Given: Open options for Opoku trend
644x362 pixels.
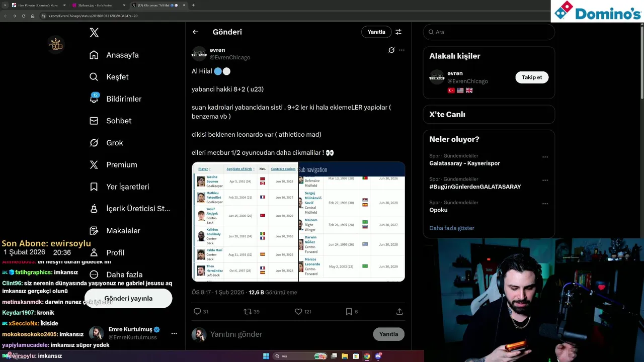Looking at the screenshot, I should [545, 204].
